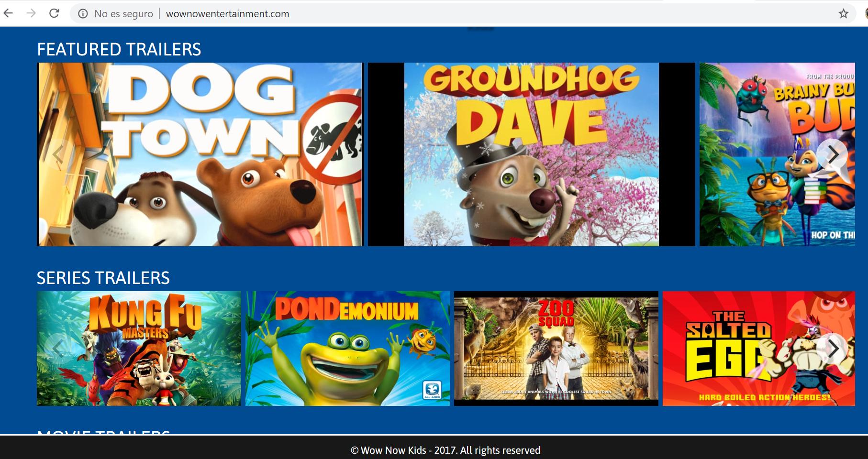Open the Dog Town trailer
Viewport: 868px width, 459px height.
200,154
